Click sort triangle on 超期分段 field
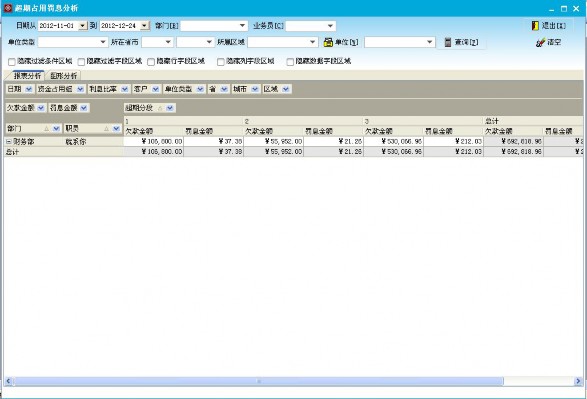The width and height of the screenshot is (587, 399). (x=160, y=108)
